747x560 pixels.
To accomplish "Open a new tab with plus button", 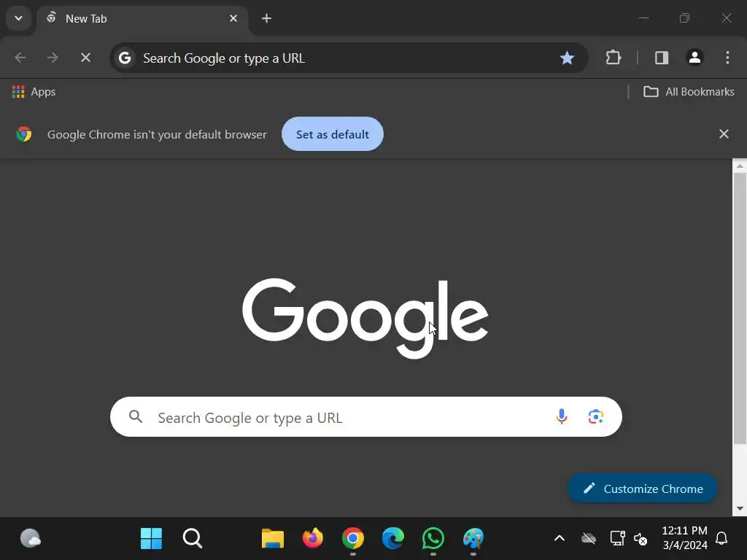I will 267,18.
